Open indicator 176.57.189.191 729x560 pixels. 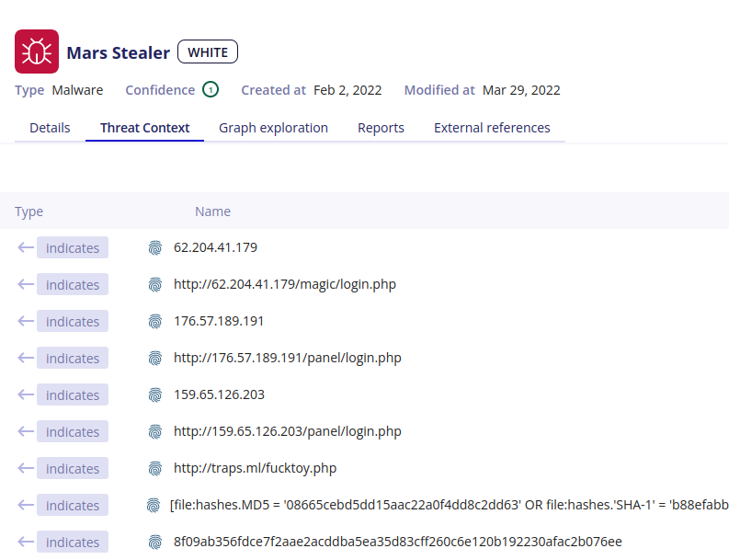point(219,321)
